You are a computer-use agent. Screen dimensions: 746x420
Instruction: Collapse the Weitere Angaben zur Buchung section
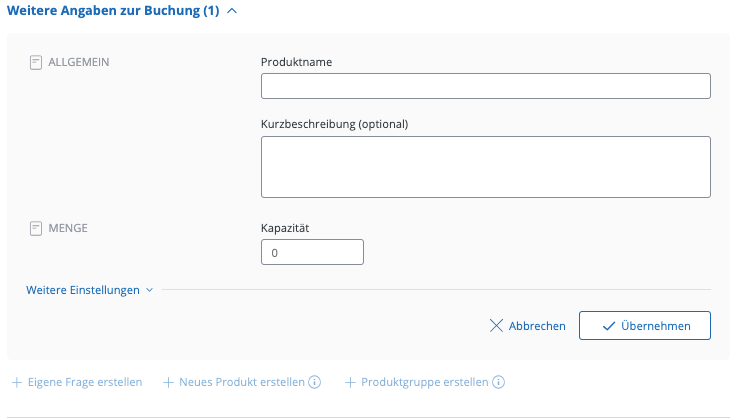click(232, 11)
